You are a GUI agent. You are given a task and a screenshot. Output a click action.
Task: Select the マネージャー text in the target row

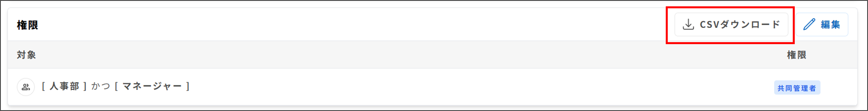[152, 86]
